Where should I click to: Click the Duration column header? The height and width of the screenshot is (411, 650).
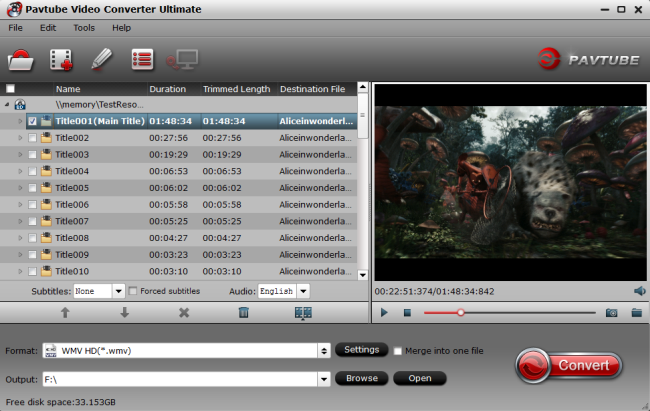[x=174, y=89]
